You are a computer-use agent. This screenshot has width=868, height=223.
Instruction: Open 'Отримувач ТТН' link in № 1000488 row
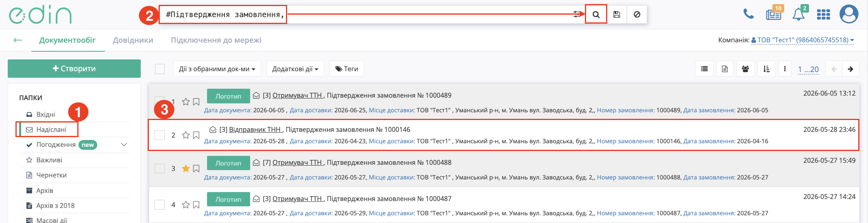[298, 162]
